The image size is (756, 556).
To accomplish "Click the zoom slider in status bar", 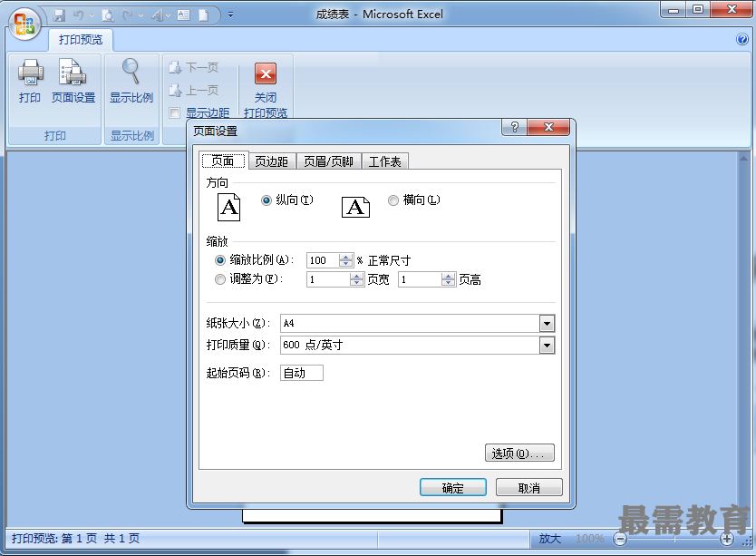I will tap(674, 539).
